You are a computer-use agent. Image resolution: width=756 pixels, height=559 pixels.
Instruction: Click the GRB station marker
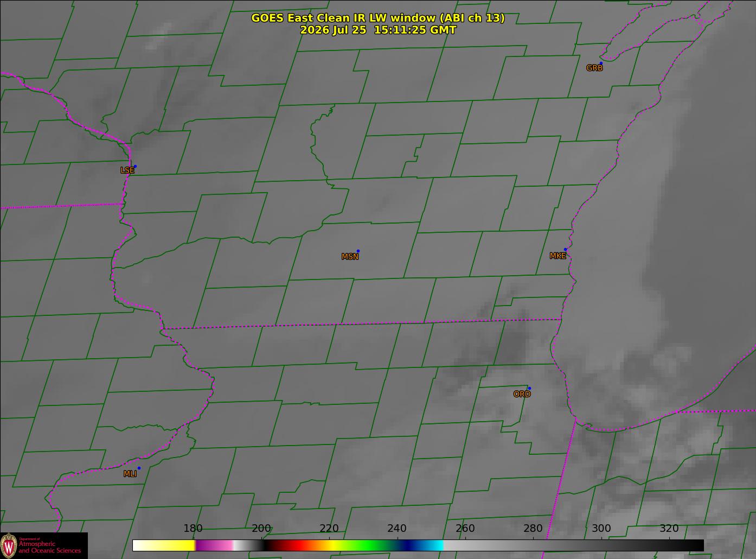coord(601,63)
